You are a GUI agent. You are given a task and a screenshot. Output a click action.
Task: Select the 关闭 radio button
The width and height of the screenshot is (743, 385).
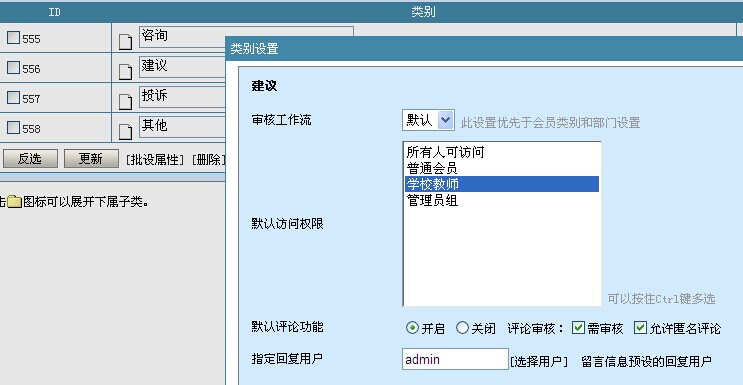462,328
